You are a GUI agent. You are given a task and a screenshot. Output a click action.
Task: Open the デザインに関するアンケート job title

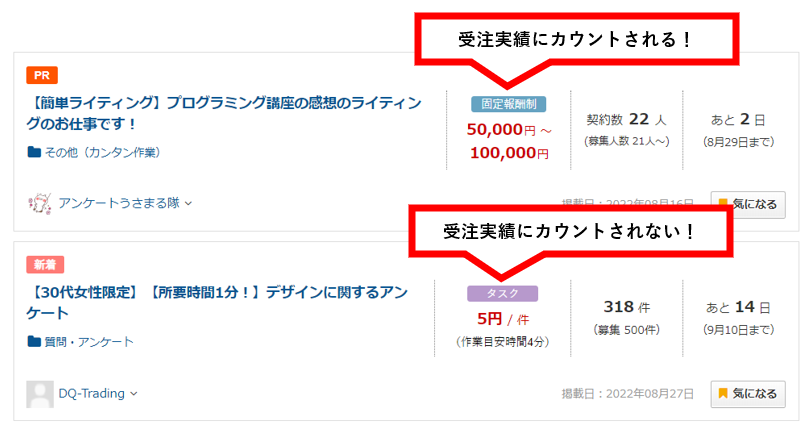217,302
